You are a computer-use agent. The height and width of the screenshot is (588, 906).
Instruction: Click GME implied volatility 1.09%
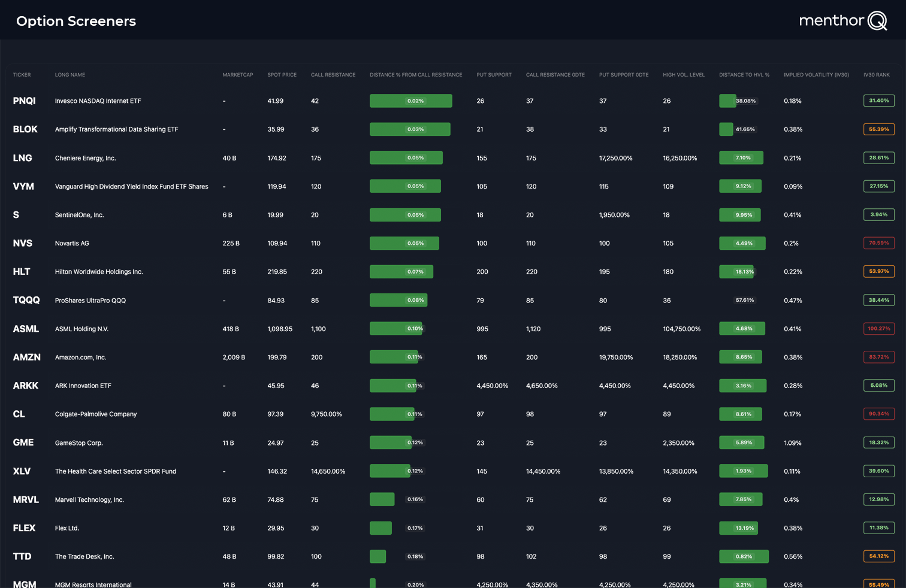793,443
